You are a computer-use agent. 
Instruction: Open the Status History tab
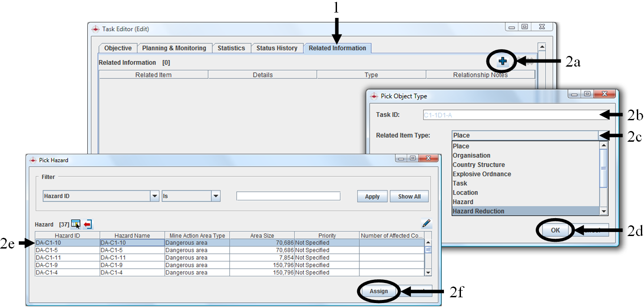point(277,48)
